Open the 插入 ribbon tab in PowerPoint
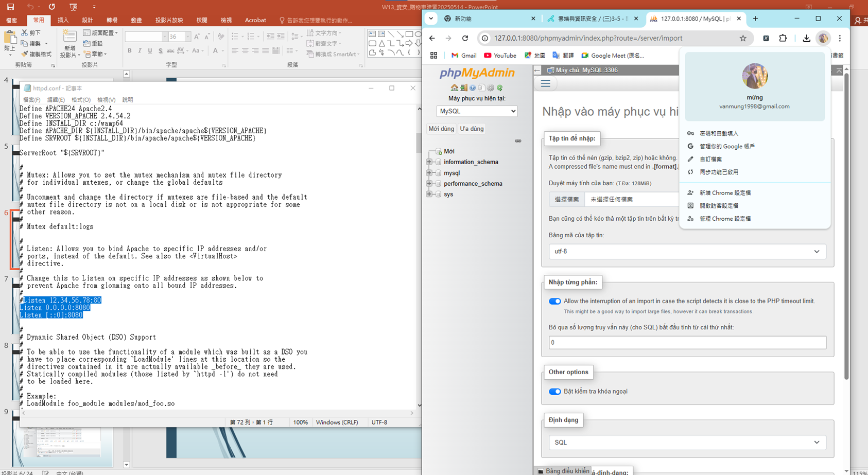This screenshot has width=868, height=475. 63,20
